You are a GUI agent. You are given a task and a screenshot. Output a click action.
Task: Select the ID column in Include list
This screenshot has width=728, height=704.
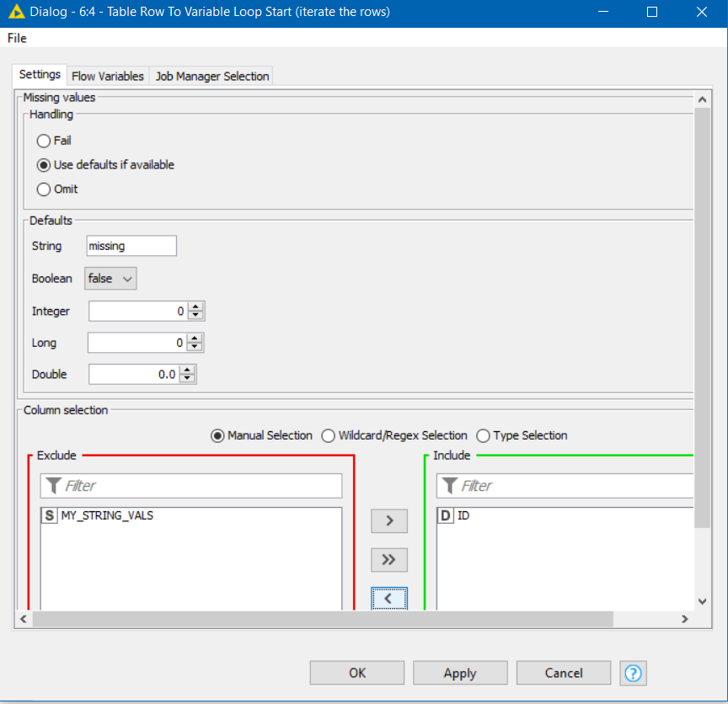463,515
